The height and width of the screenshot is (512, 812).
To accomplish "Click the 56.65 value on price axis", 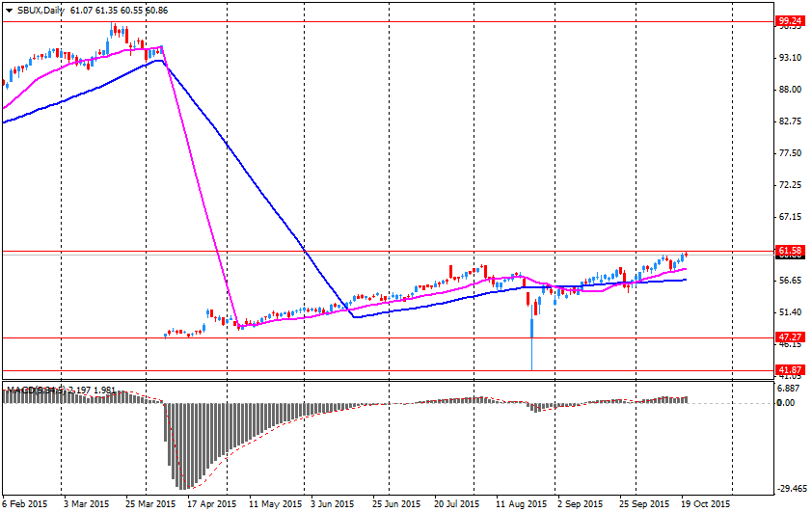I will coord(790,281).
